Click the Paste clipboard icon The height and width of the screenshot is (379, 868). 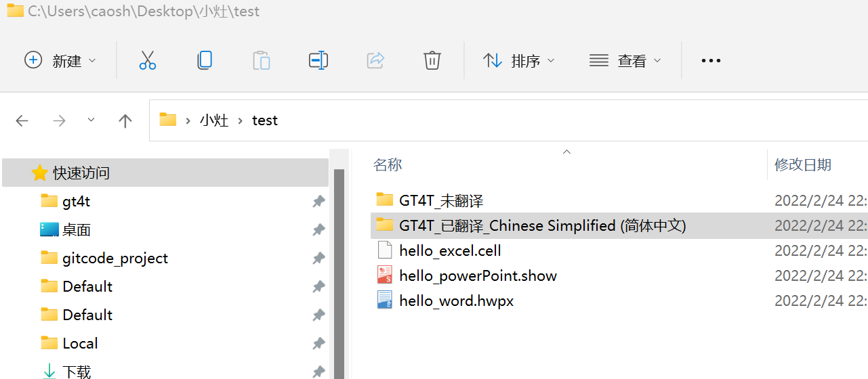[x=261, y=60]
